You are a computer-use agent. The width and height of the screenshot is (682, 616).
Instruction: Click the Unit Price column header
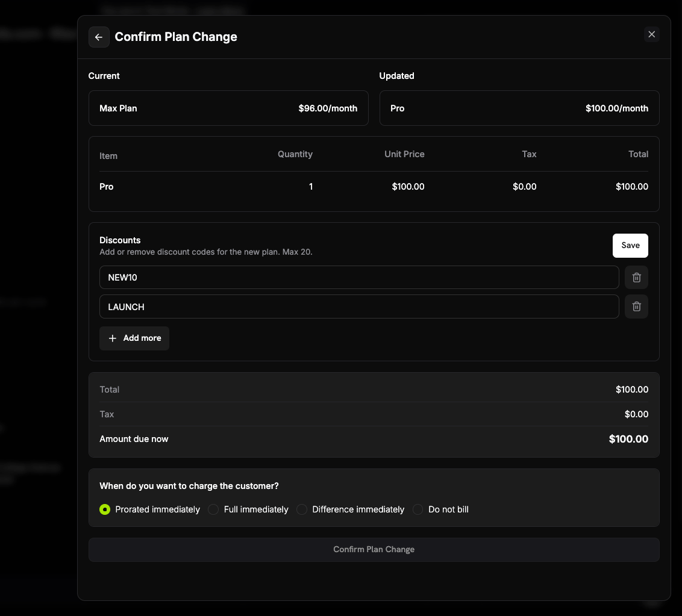[x=404, y=154]
